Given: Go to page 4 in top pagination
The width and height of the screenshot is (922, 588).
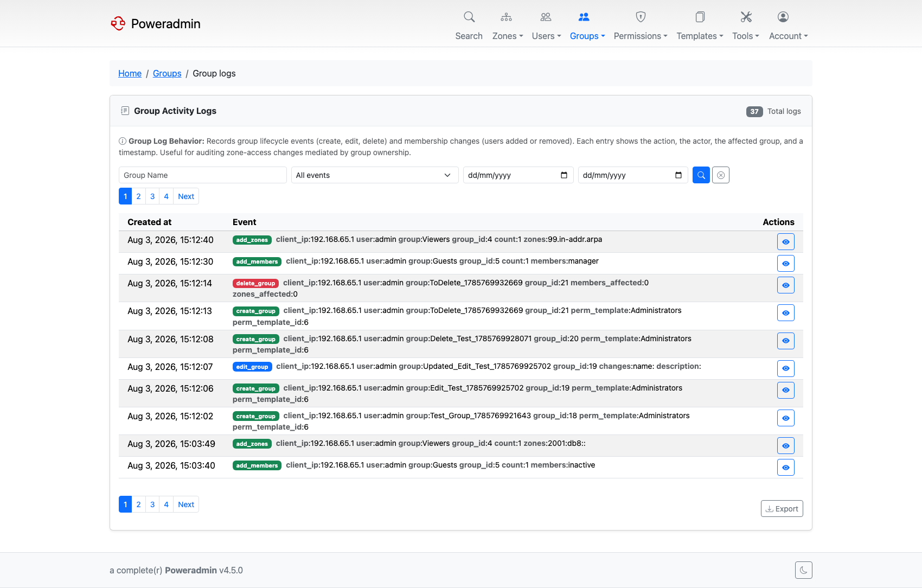Looking at the screenshot, I should tap(167, 196).
